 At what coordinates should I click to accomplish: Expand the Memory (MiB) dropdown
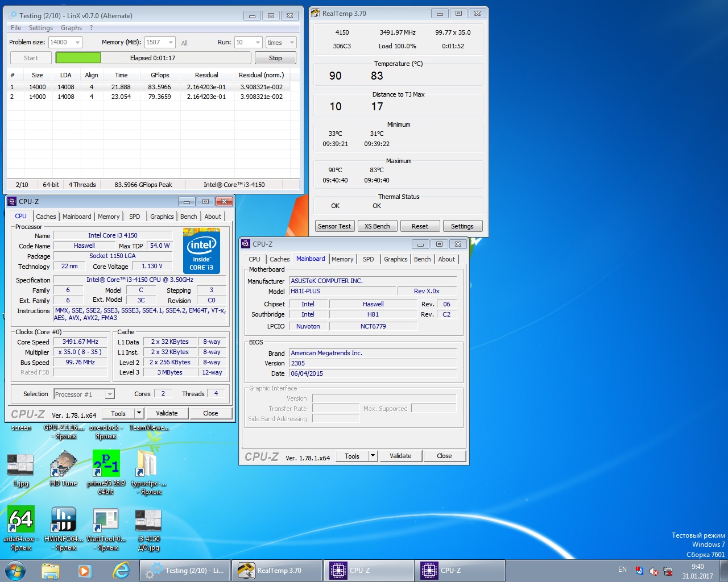click(x=171, y=43)
